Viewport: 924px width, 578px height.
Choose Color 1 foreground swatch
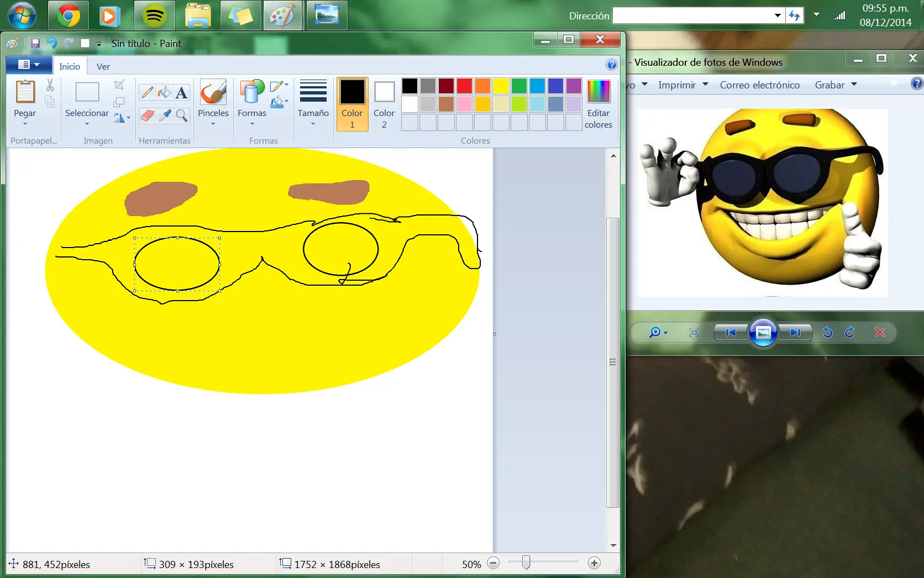click(x=352, y=104)
